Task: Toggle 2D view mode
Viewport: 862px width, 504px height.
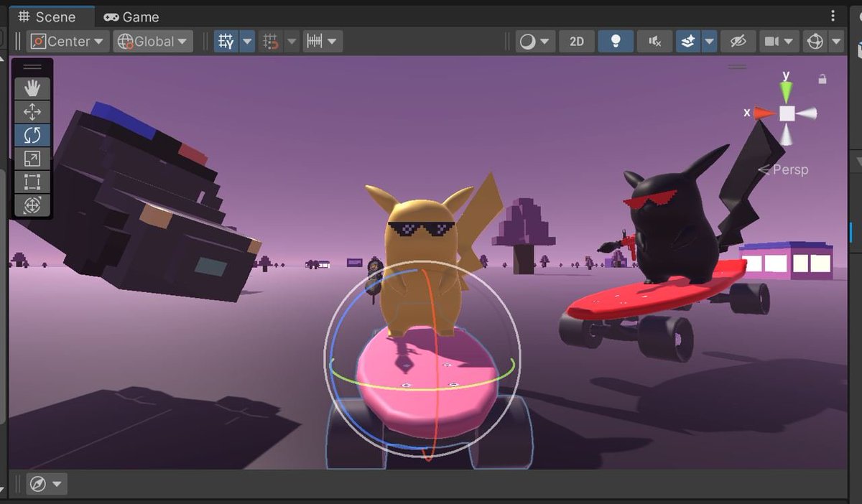Action: pyautogui.click(x=577, y=42)
